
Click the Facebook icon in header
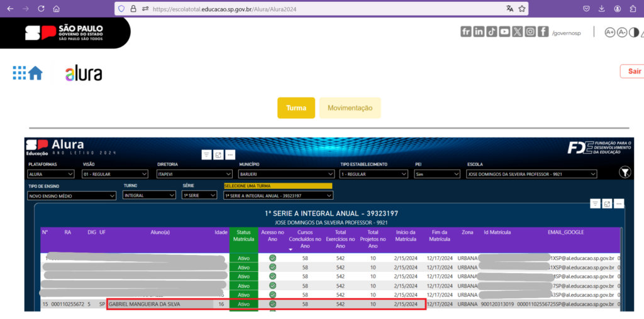(x=543, y=32)
